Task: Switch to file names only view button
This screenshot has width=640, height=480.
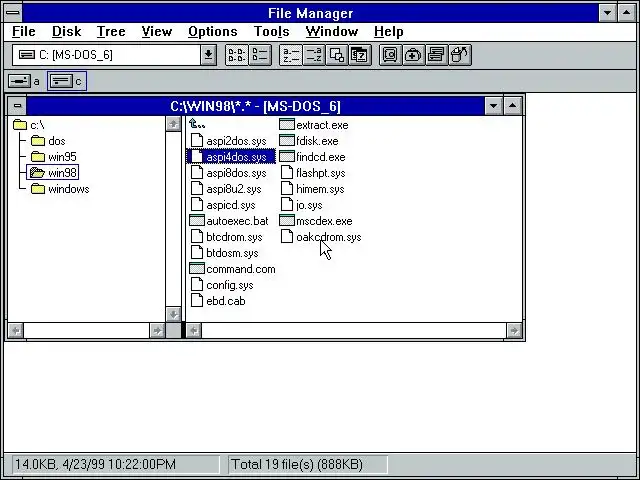Action: click(x=237, y=55)
